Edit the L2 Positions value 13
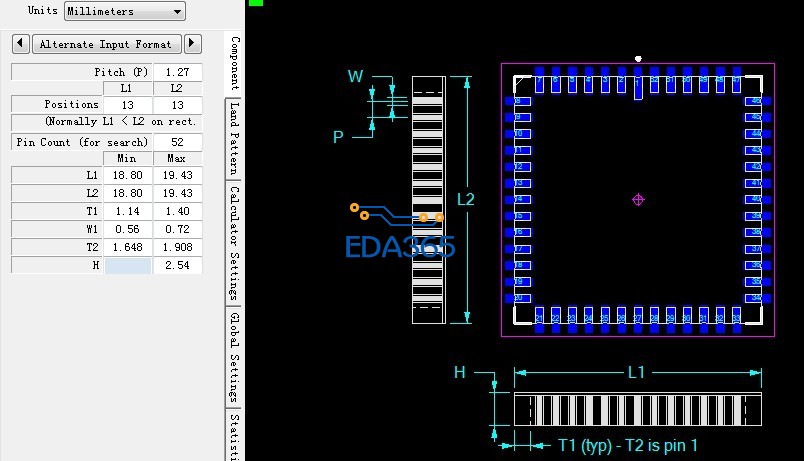Viewport: 804px width, 461px height. 177,105
